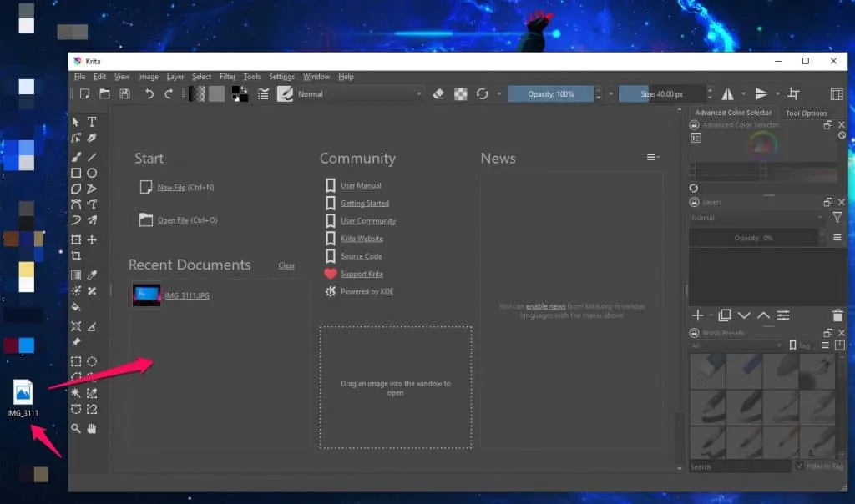Select the Gradient tool
Screen dimensions: 855x504
tap(76, 275)
